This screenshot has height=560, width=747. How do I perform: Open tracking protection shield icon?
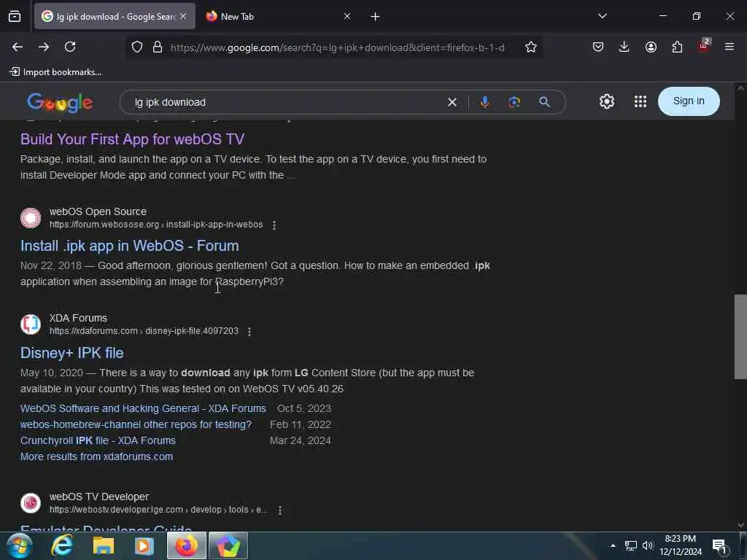click(137, 47)
